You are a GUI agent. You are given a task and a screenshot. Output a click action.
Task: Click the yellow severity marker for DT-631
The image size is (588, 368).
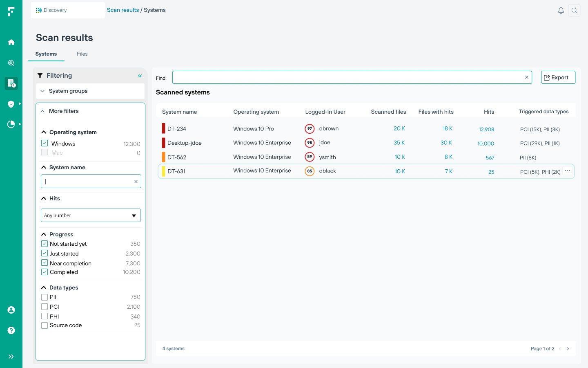(164, 171)
